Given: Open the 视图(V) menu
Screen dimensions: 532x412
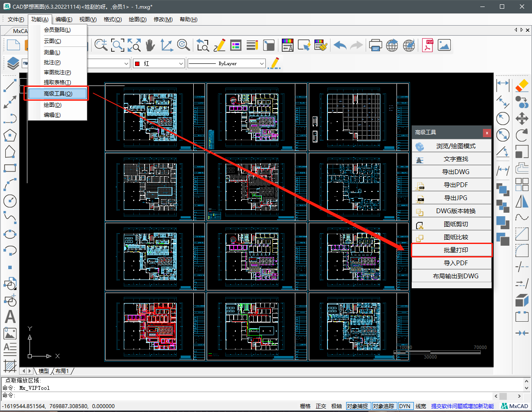Looking at the screenshot, I should pos(88,20).
